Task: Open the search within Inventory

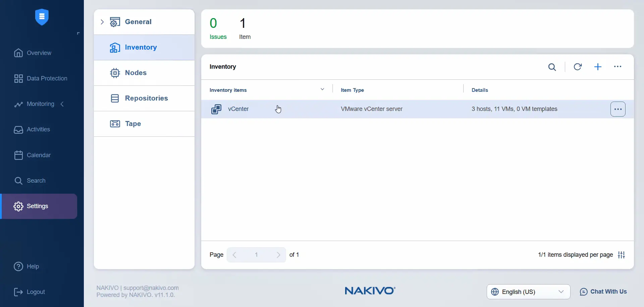Action: (552, 67)
